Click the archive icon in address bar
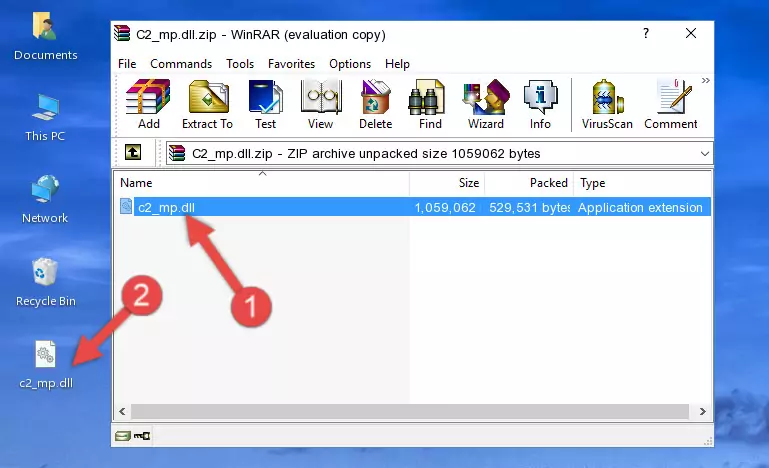The width and height of the screenshot is (769, 468). [x=177, y=154]
